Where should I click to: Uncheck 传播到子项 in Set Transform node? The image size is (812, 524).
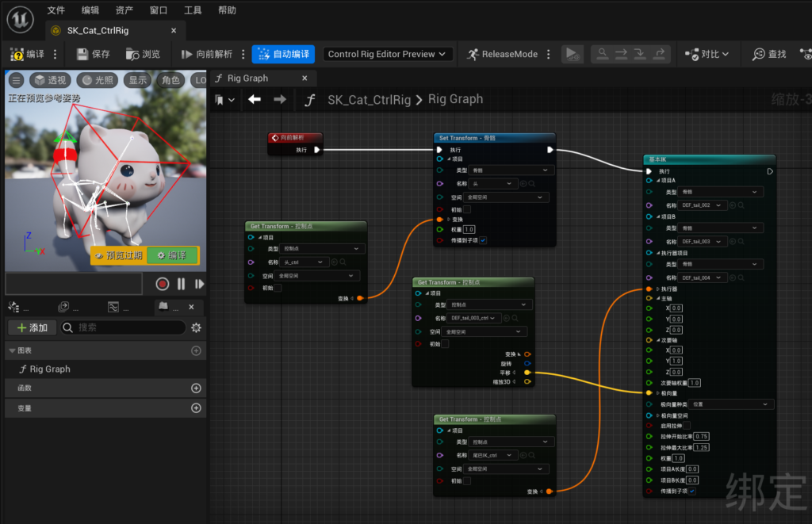click(x=483, y=240)
